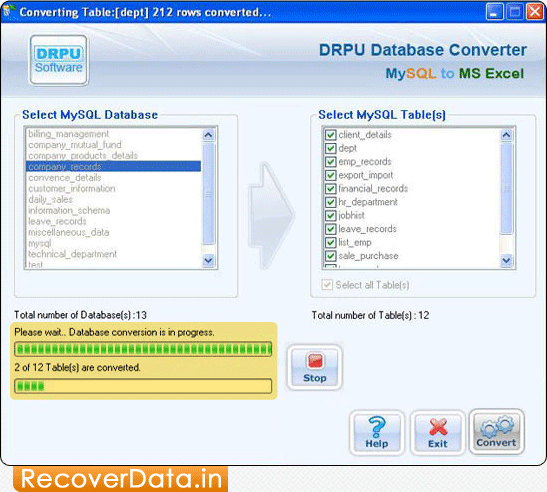Viewport: 547px width, 492px height.
Task: Uncheck the sale_purchase checkbox
Action: click(330, 256)
